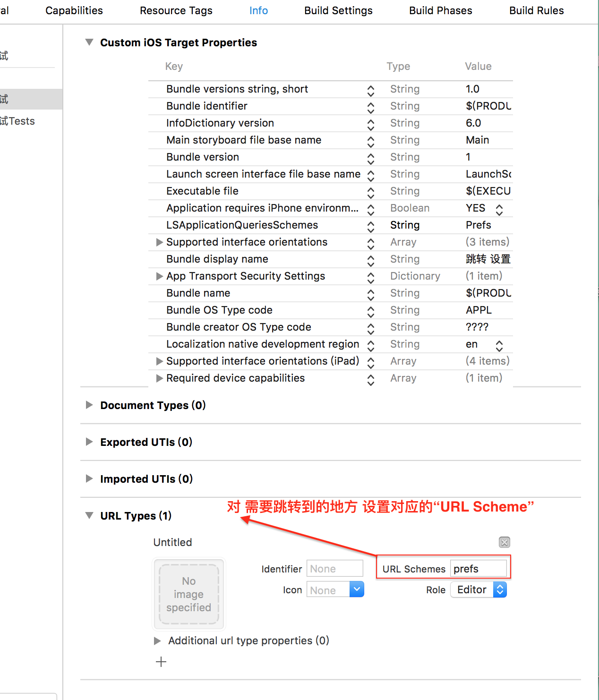
Task: Remove the Untitled URL type
Action: click(505, 542)
